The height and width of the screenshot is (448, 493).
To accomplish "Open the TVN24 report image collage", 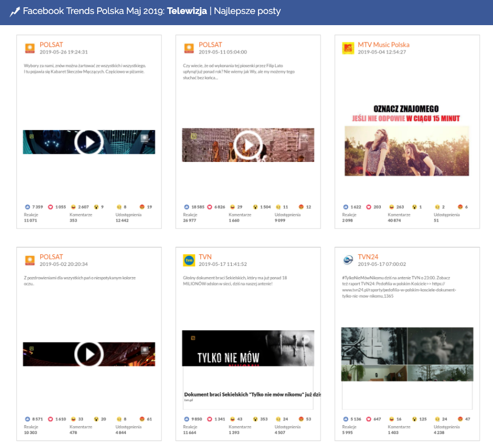I will click(x=407, y=354).
